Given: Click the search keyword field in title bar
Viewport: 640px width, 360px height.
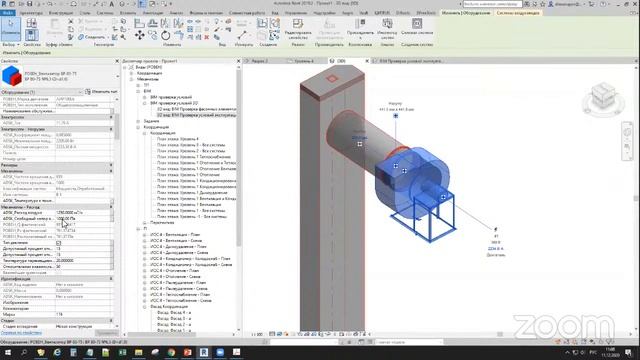Looking at the screenshot, I should [492, 4].
